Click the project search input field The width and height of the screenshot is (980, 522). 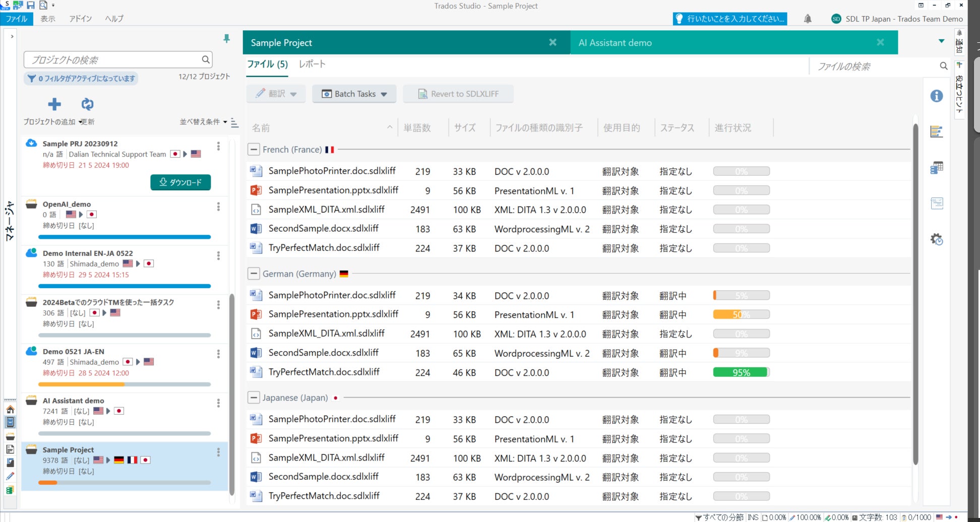(x=113, y=60)
